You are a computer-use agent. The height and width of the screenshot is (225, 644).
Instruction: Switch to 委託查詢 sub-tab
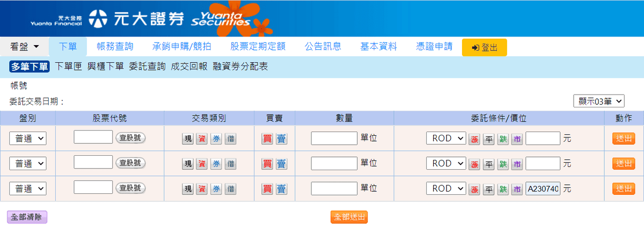pyautogui.click(x=147, y=67)
